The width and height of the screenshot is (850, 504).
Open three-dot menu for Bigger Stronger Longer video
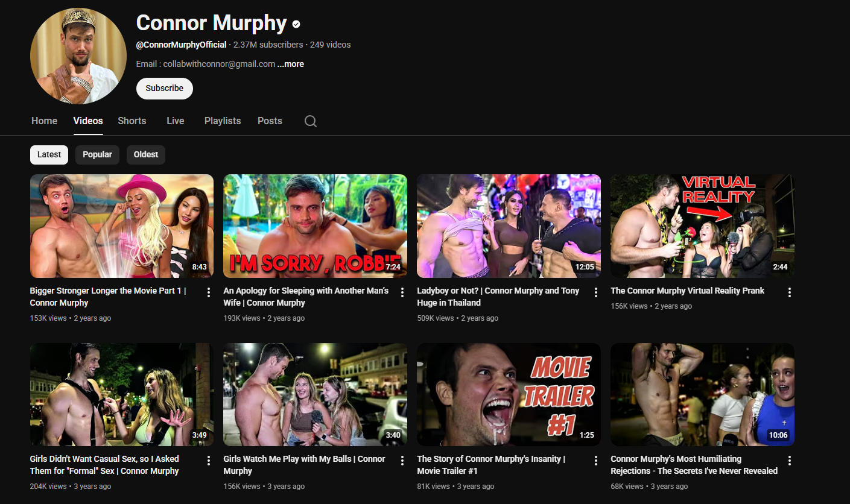(x=209, y=292)
